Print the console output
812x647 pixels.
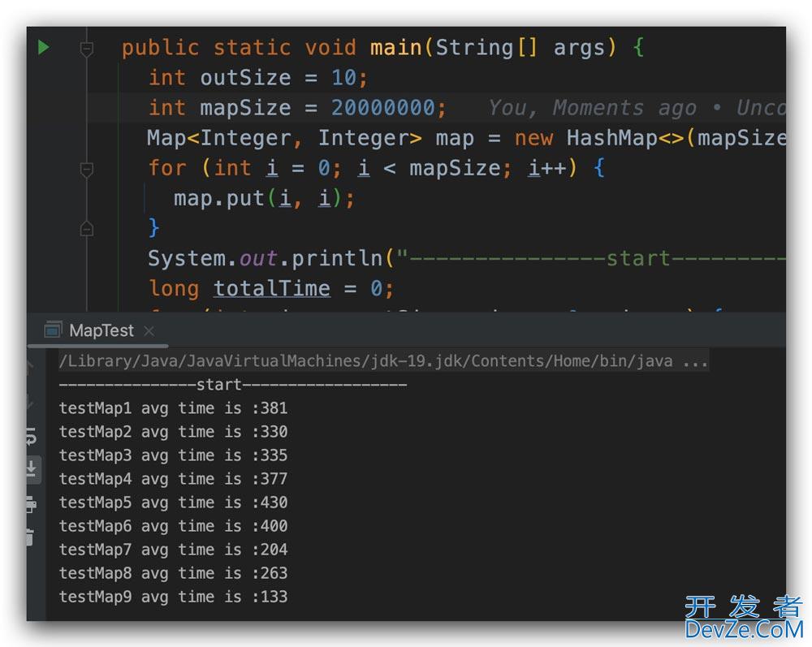pyautogui.click(x=31, y=503)
